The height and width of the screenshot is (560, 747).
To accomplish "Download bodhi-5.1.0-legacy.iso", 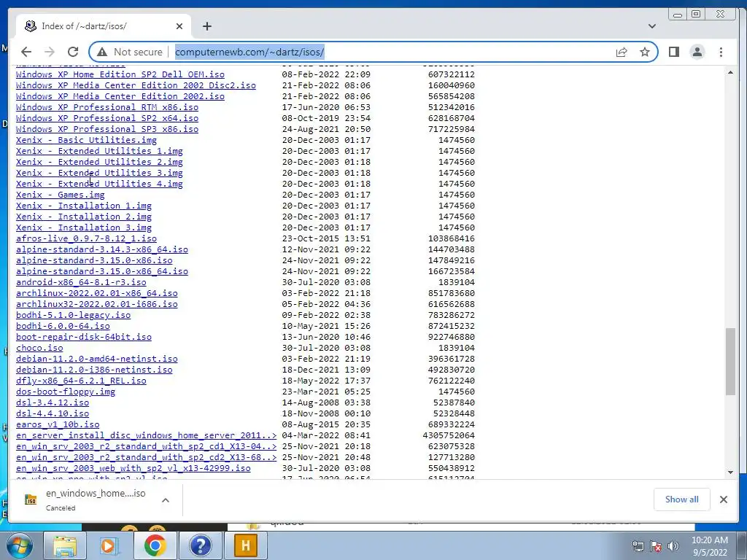I will click(73, 315).
